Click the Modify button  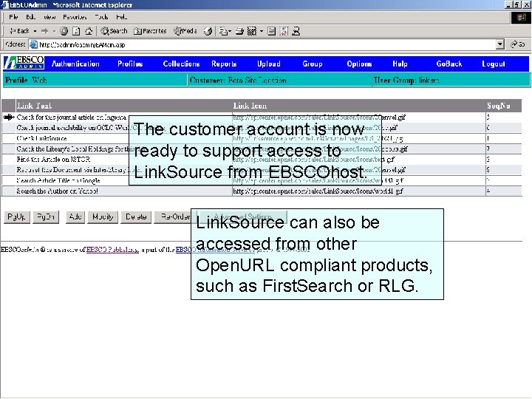point(103,216)
